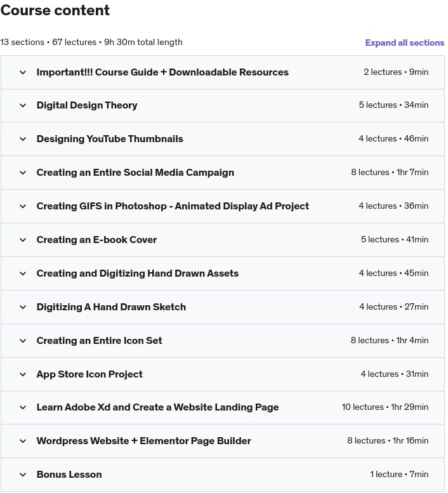Expand chevron for Creating an Entire Icon Set
This screenshot has height=493, width=448.
tap(23, 341)
